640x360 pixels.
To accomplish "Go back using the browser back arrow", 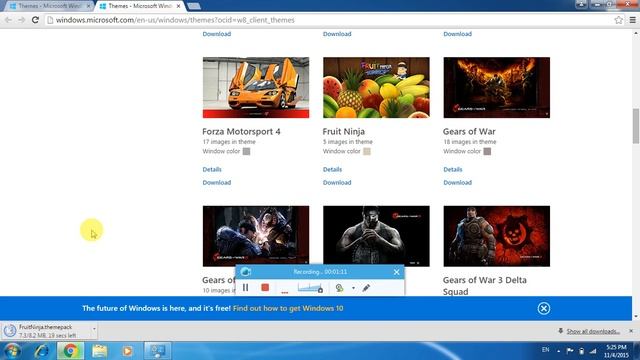I will pos(8,20).
